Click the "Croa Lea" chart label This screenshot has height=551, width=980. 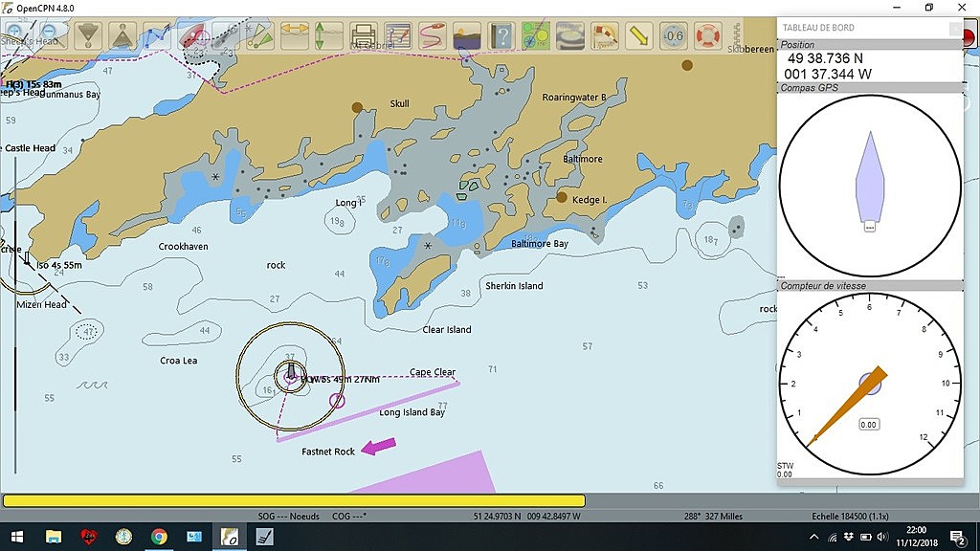tap(179, 361)
